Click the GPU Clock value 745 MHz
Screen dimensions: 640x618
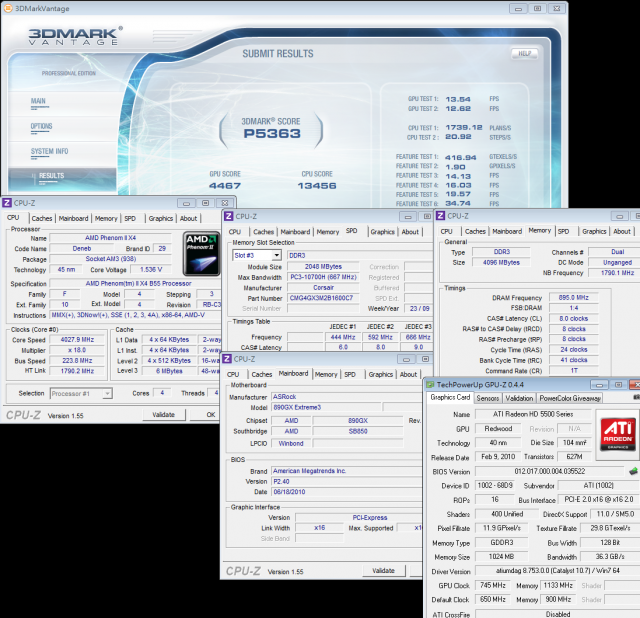coord(493,585)
